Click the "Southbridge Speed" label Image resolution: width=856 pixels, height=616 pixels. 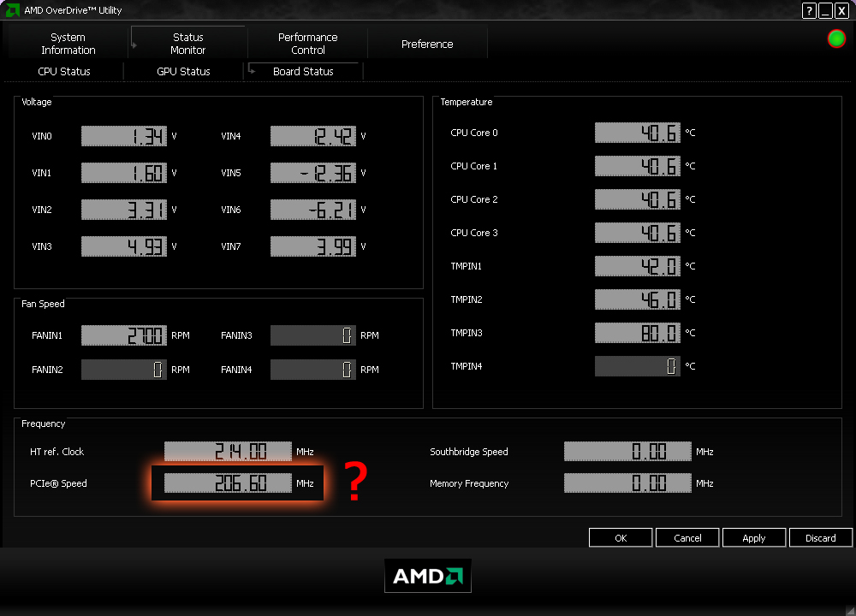coord(469,452)
